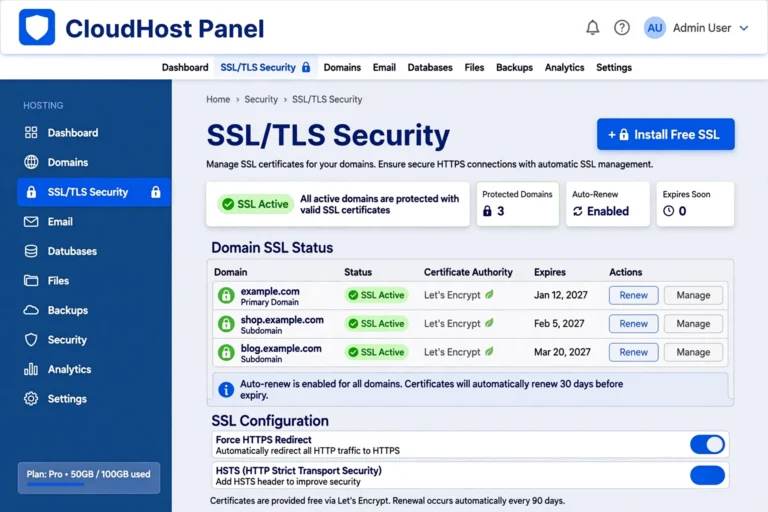Click the SSL Active status for example.com
The image size is (768, 512).
(376, 295)
